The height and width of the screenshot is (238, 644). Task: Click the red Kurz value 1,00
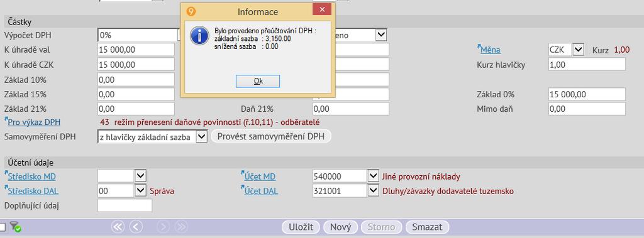click(x=621, y=50)
